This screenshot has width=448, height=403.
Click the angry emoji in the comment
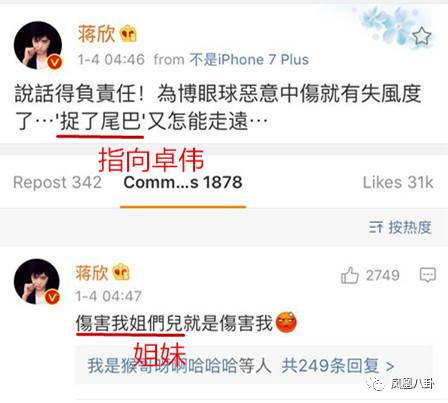point(286,323)
